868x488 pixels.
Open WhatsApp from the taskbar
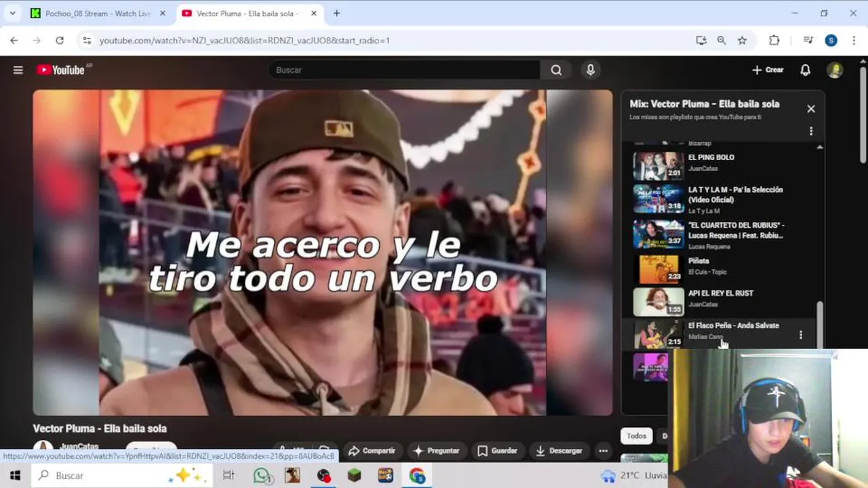pyautogui.click(x=262, y=476)
